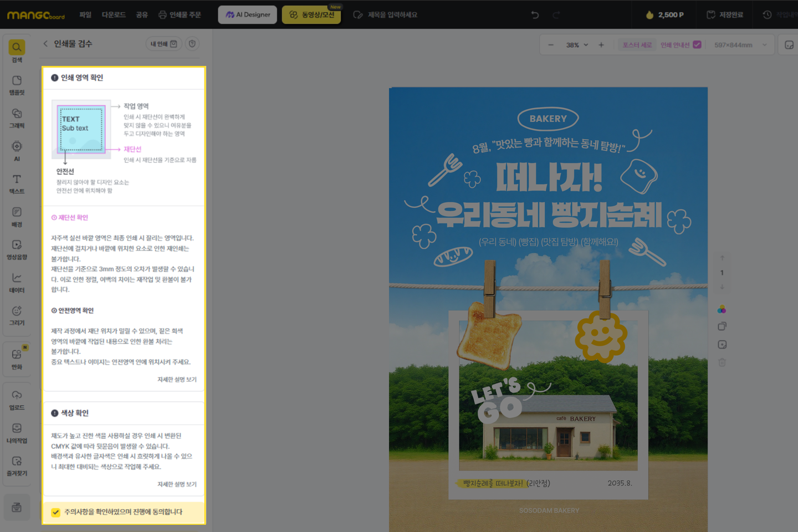Open the 인쇄물 주문 print order menu
Screen dimensions: 798x532
180,14
